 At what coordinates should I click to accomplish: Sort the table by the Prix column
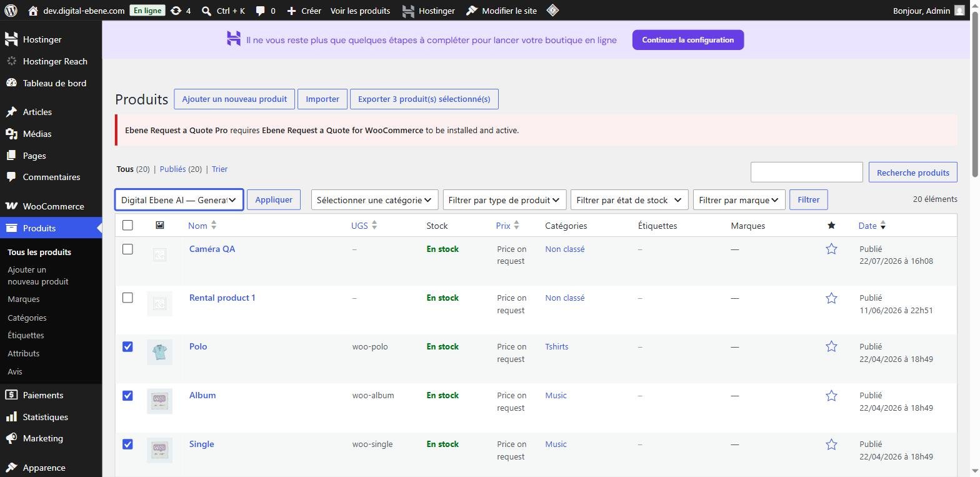click(508, 226)
